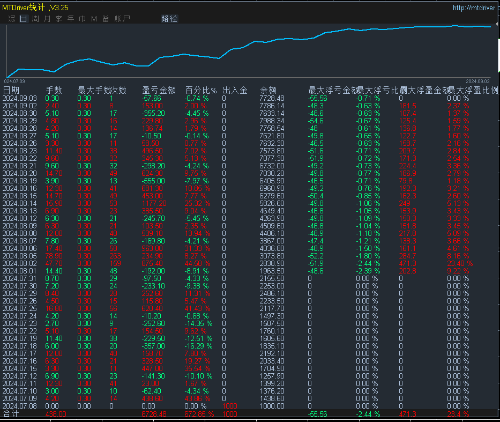
Task: Select the 2024.09.03 row date
Action: point(20,98)
